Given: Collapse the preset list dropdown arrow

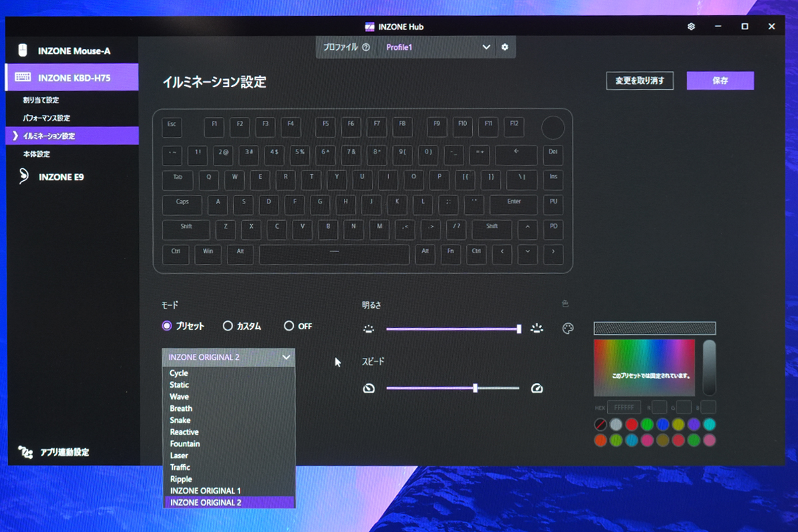Looking at the screenshot, I should [x=286, y=357].
